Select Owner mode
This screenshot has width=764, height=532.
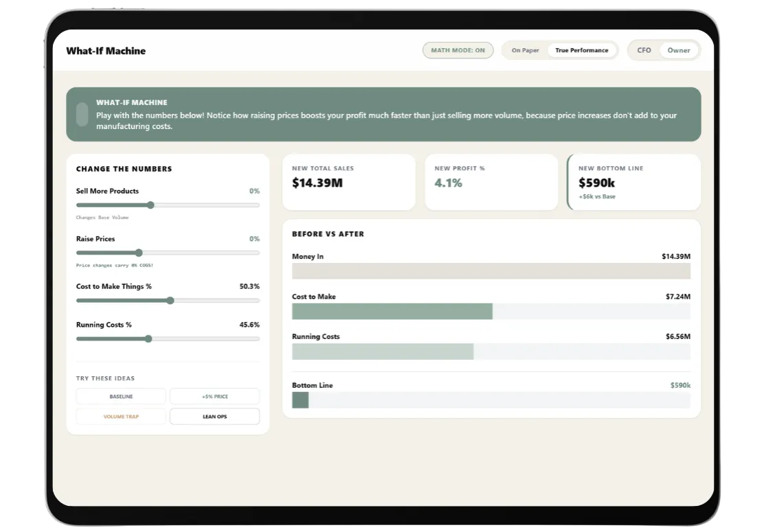(x=678, y=50)
